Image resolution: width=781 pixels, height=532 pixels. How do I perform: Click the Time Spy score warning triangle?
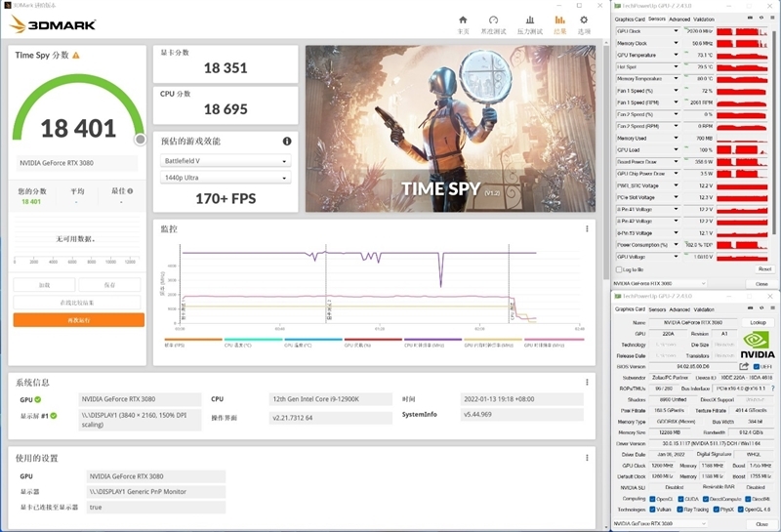pos(76,56)
